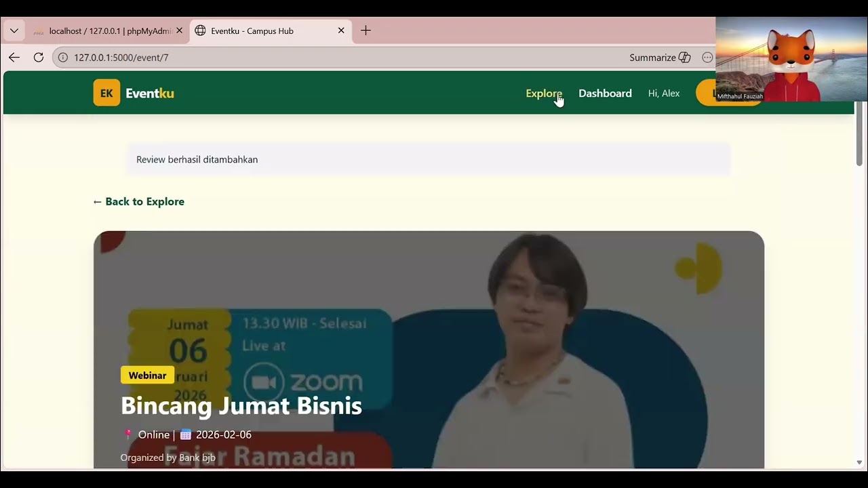
Task: Close the Eventku - Campus Hub tab
Action: 341,30
